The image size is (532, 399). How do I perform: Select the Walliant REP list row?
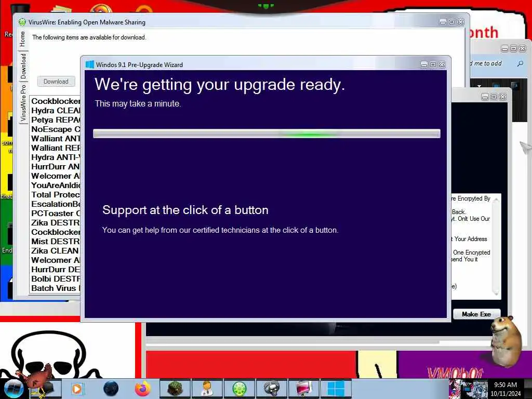[56, 148]
